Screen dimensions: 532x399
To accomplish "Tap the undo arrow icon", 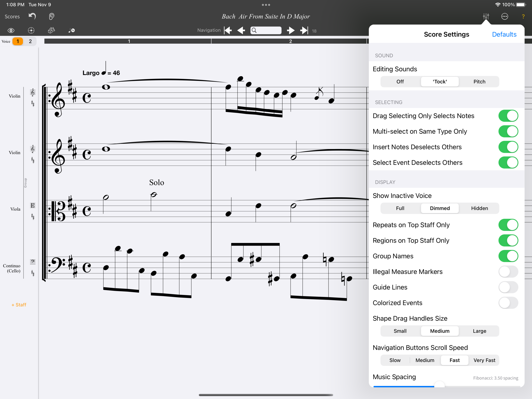I will point(32,16).
